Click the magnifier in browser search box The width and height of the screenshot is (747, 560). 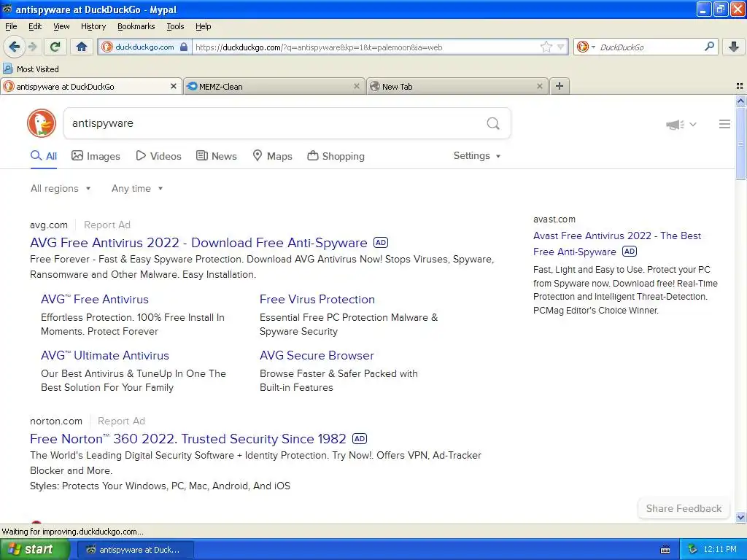(709, 47)
